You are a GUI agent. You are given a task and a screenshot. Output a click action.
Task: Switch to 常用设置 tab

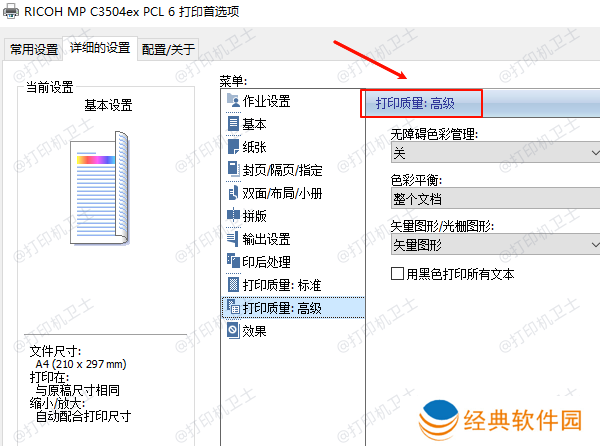[x=34, y=49]
